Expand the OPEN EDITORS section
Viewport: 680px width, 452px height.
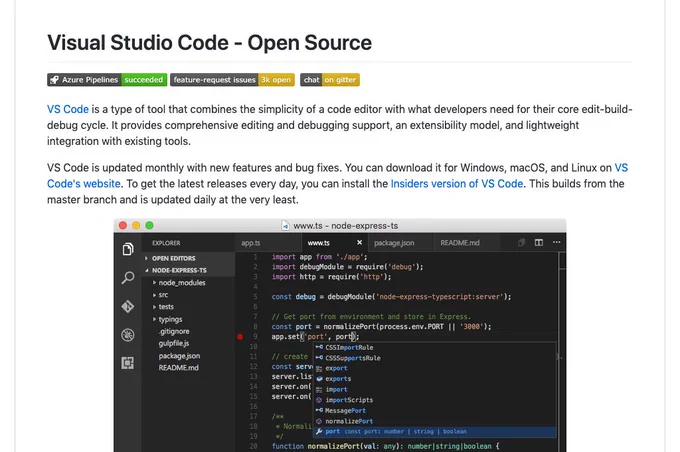[189, 258]
